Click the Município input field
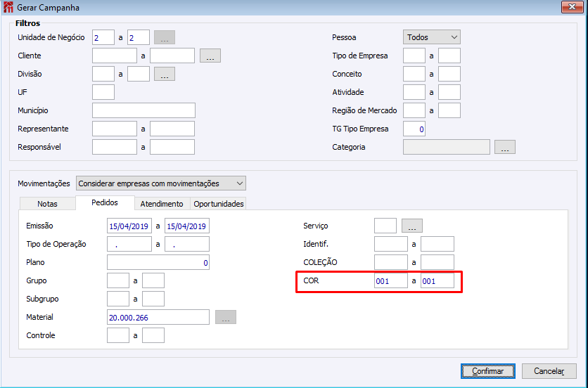Viewport: 588px width, 388px height. (143, 110)
